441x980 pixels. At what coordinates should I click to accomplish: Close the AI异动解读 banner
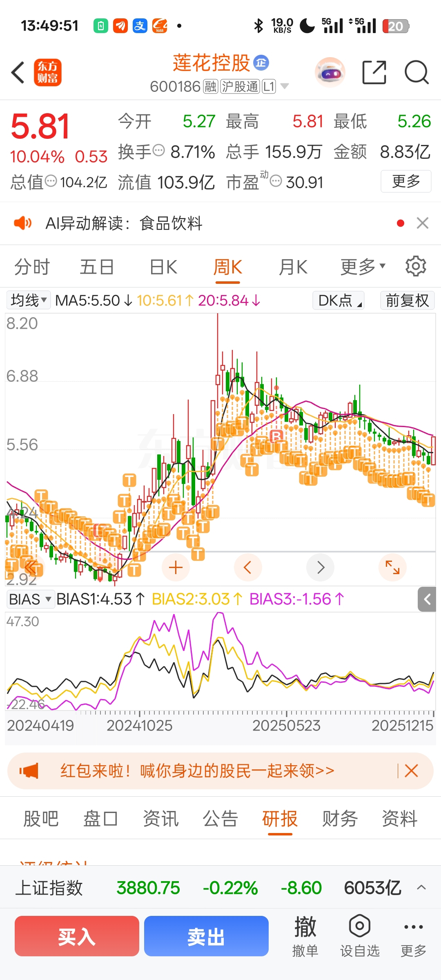coord(423,223)
